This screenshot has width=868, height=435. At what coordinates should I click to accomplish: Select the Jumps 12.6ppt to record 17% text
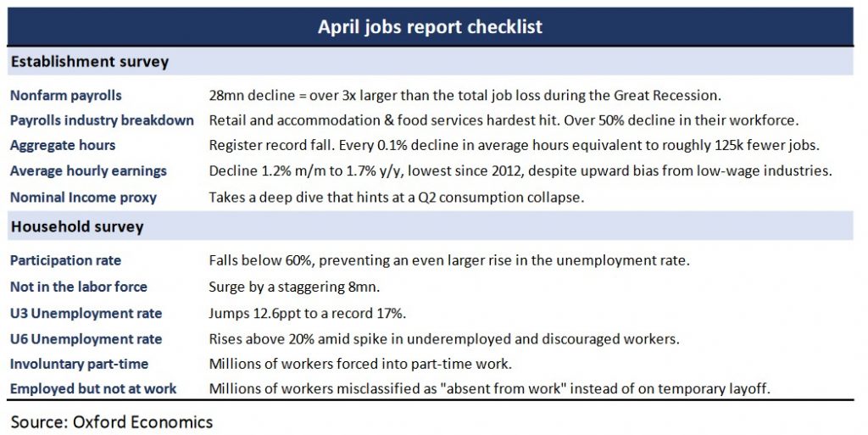307,313
